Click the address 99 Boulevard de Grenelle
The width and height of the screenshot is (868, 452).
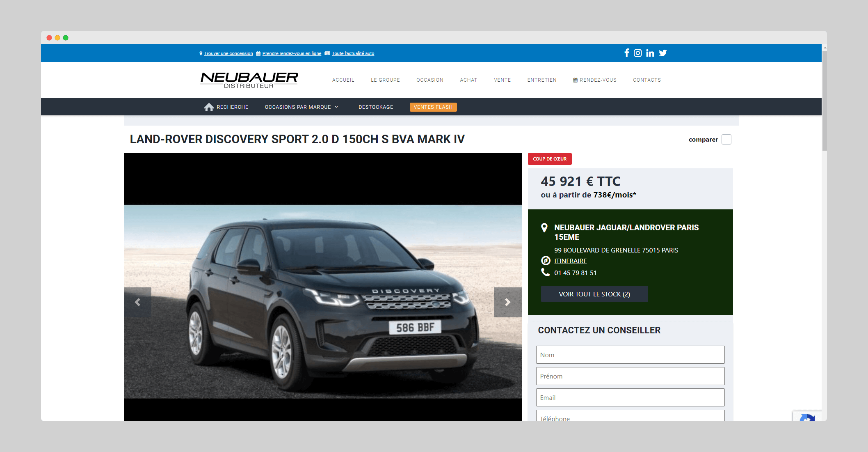616,250
